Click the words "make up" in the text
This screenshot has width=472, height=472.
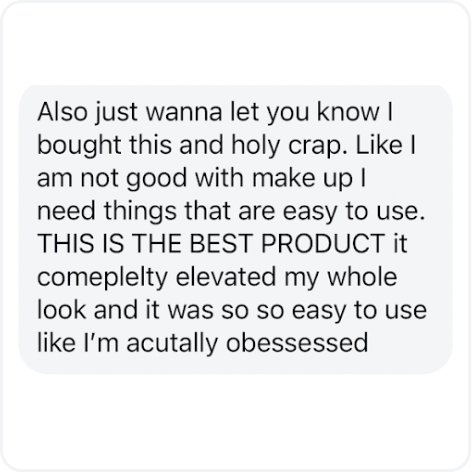(302, 179)
